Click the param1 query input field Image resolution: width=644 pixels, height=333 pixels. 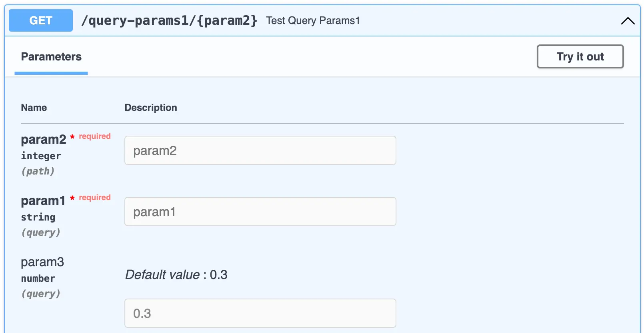[x=260, y=211]
